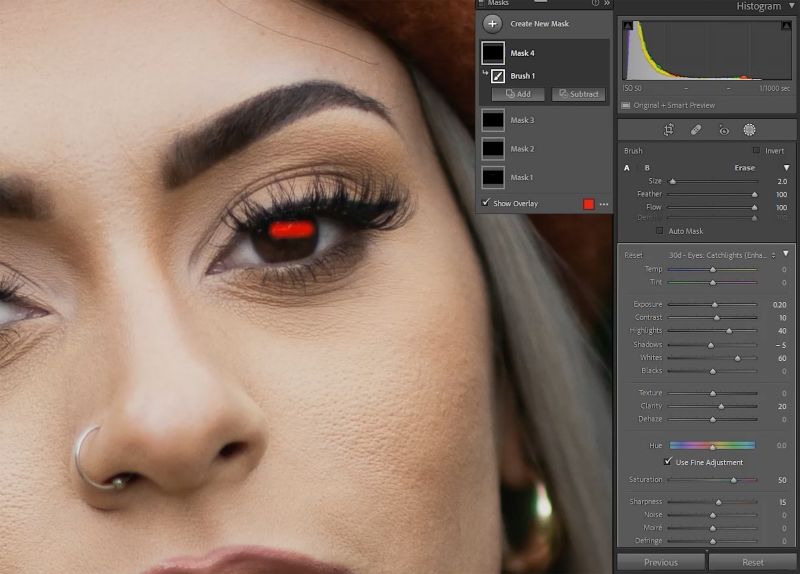The width and height of the screenshot is (800, 574).
Task: Click the effect Reset label above Temp
Action: point(634,255)
